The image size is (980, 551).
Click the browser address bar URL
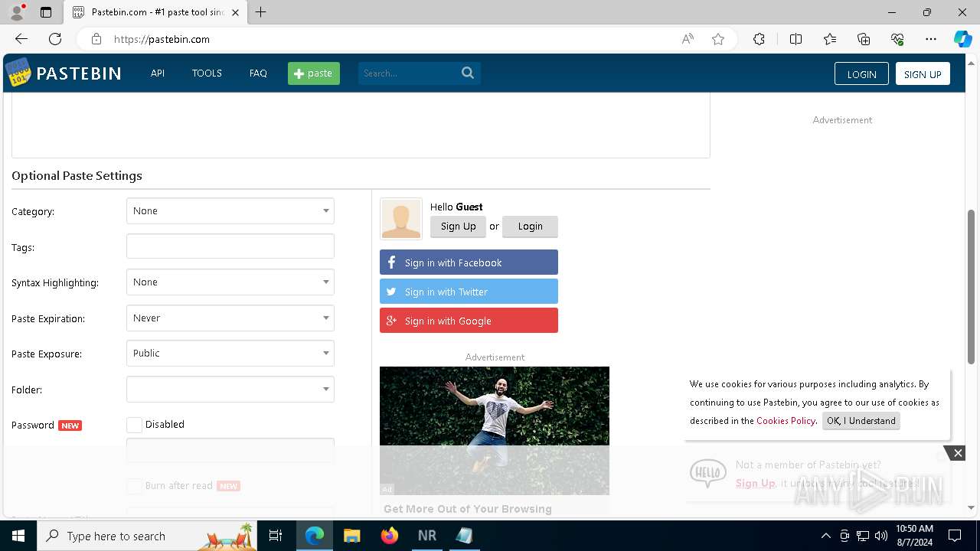162,39
